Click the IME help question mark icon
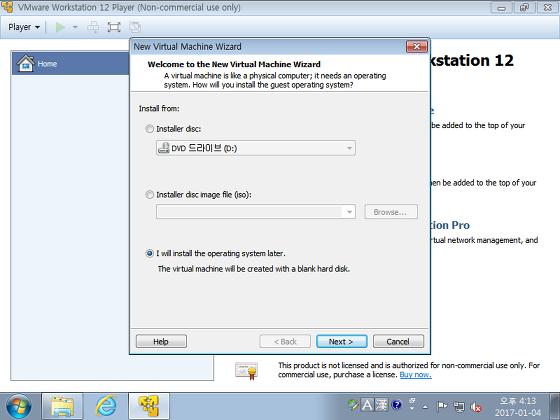 (397, 405)
